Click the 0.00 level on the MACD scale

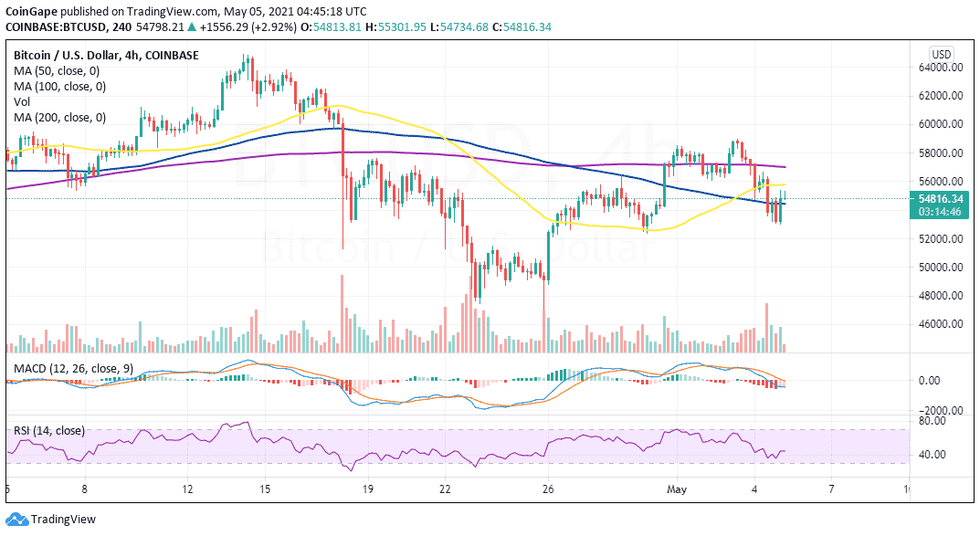929,381
